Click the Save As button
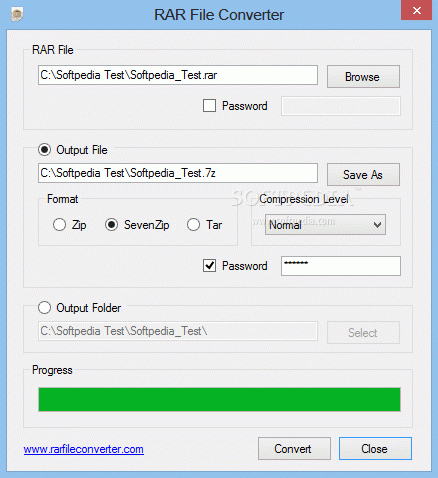 tap(363, 174)
